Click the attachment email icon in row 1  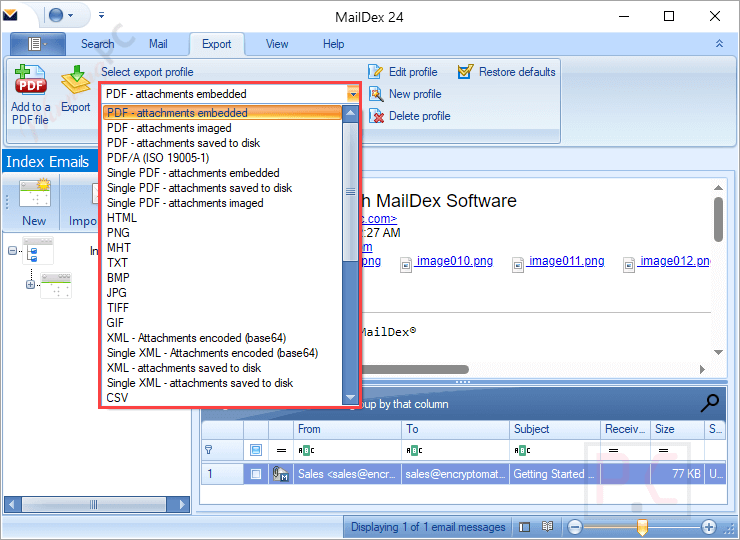[x=280, y=473]
